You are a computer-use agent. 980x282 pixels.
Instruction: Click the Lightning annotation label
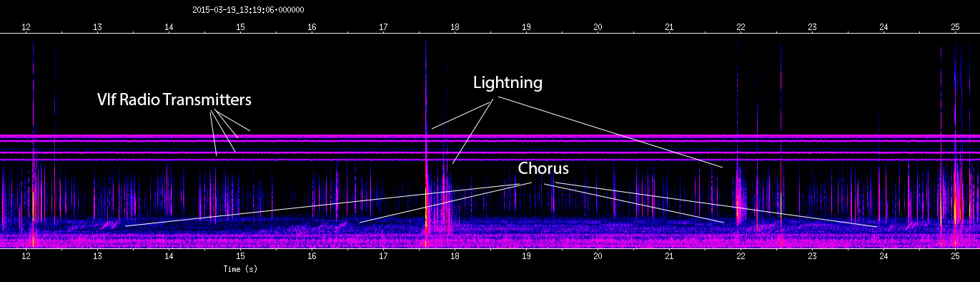pyautogui.click(x=508, y=83)
